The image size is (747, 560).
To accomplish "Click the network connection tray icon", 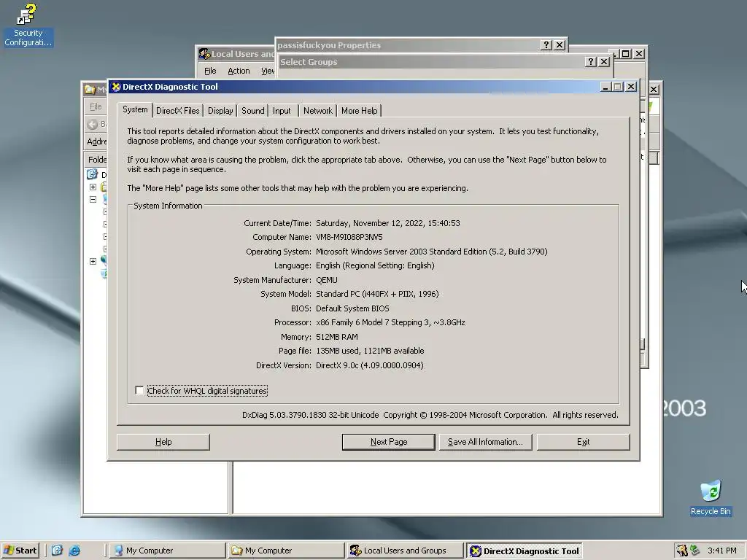I will point(695,551).
